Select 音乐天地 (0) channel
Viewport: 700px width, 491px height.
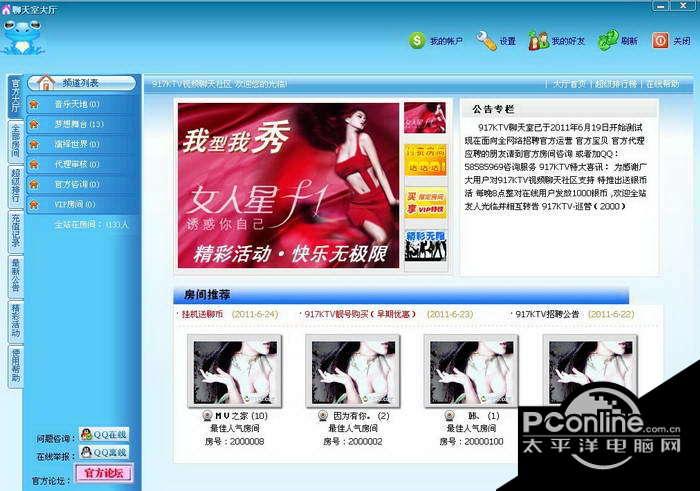[82, 104]
